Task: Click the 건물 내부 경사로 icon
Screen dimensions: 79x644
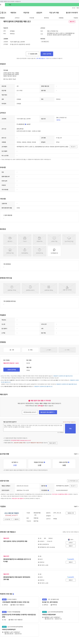Action: click(x=67, y=288)
